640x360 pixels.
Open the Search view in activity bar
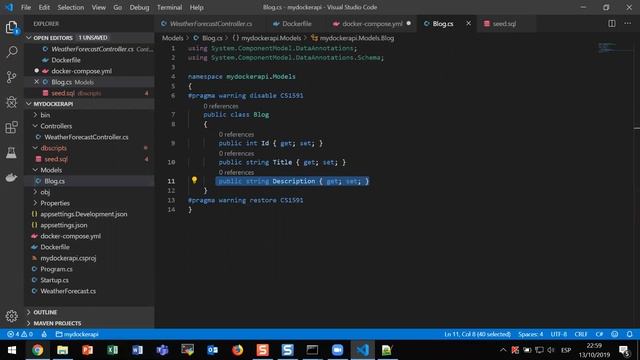[12, 52]
